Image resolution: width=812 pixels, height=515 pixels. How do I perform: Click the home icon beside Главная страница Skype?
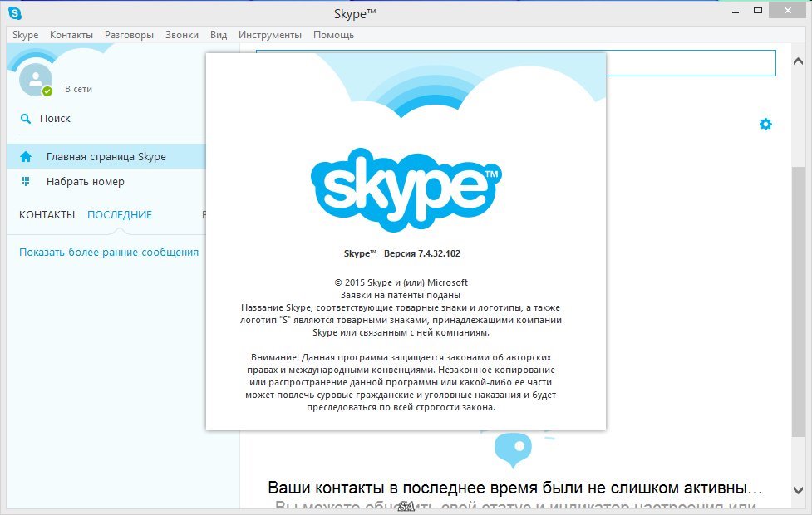tap(26, 157)
